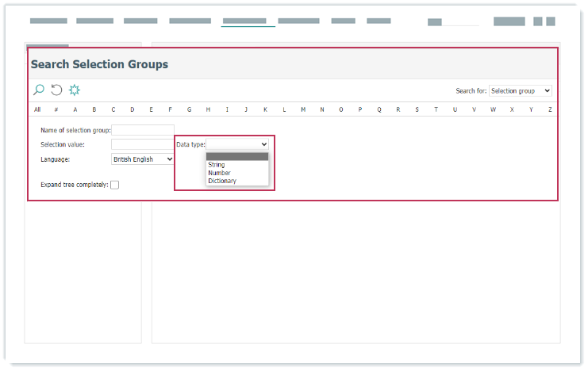The height and width of the screenshot is (371, 588).
Task: Open the Language dropdown
Action: tap(143, 159)
